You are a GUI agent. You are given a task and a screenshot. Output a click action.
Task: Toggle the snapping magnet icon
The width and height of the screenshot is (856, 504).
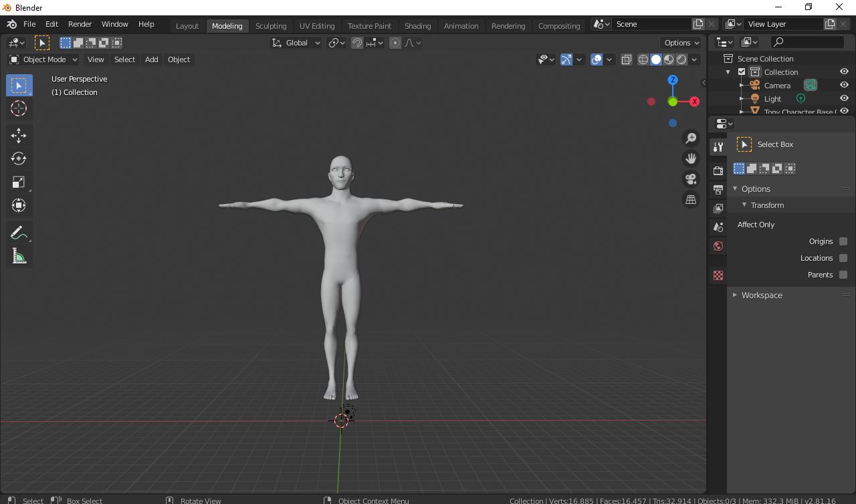tap(357, 43)
